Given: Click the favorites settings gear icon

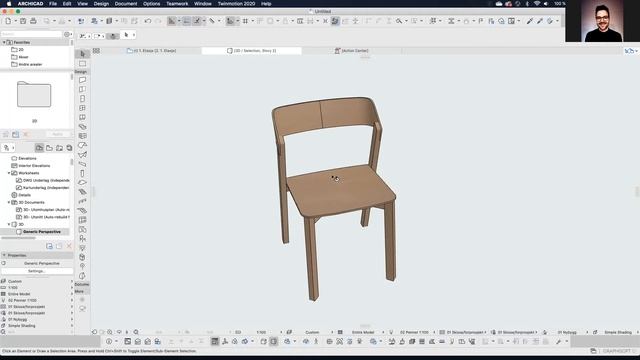Looking at the screenshot, I should (67, 34).
